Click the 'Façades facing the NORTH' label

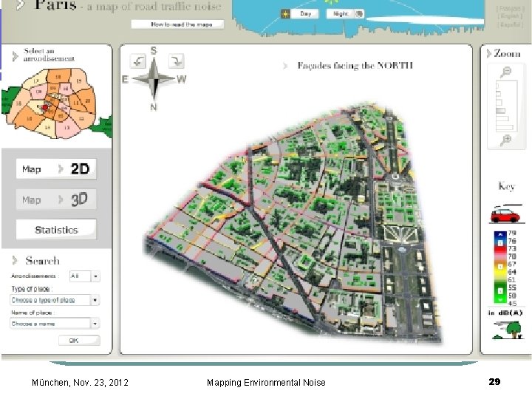[x=355, y=66]
